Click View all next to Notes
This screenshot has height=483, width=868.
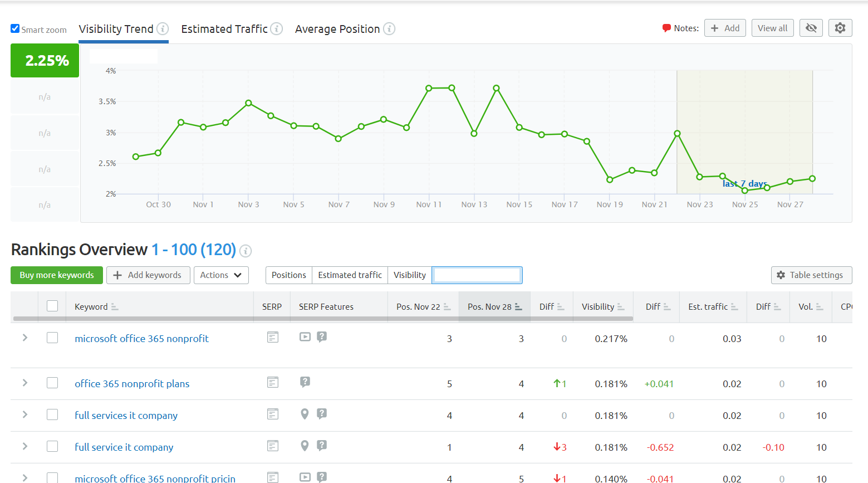[772, 27]
